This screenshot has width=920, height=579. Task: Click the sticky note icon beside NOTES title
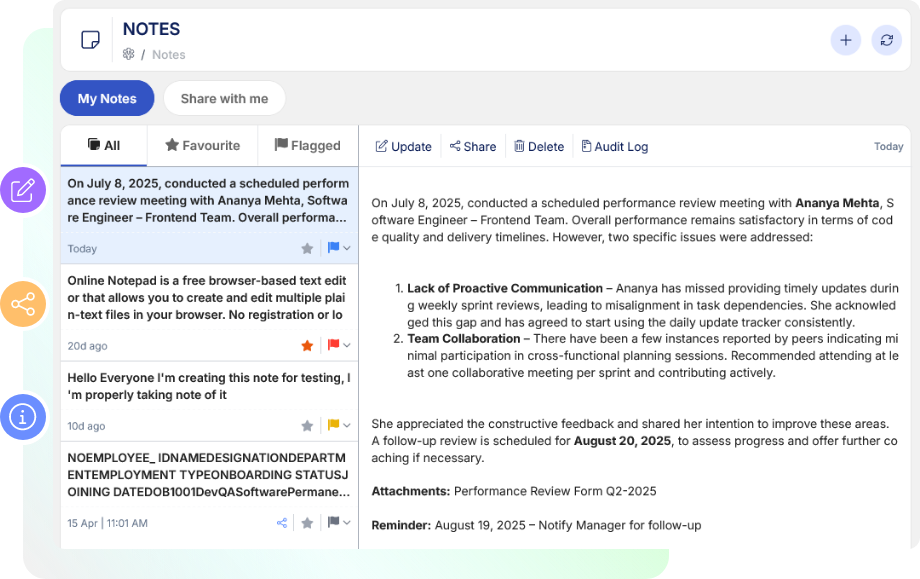[90, 40]
